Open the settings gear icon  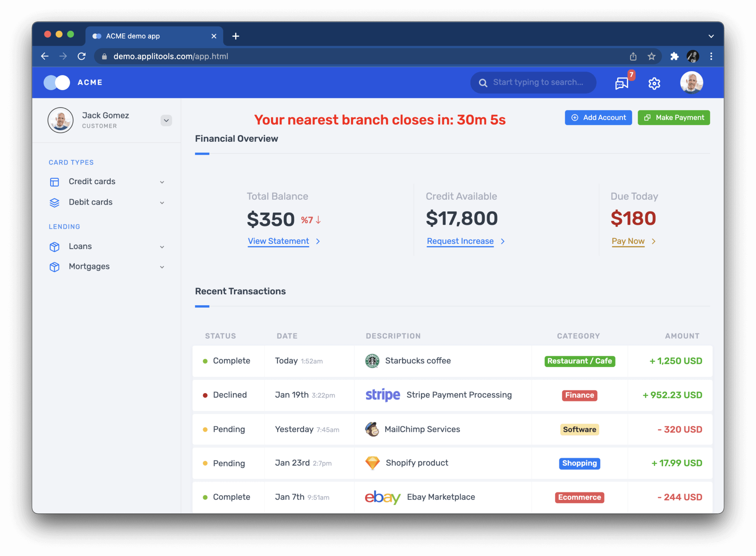point(654,83)
